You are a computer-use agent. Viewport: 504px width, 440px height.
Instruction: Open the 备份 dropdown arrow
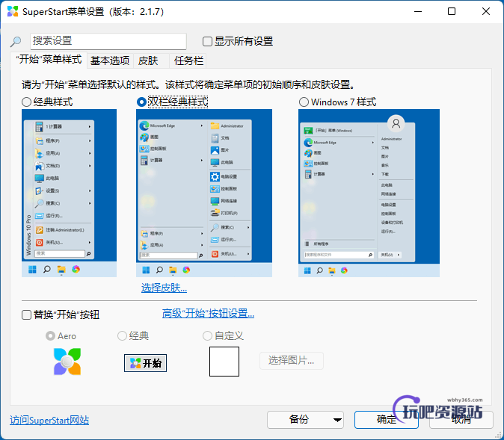(x=337, y=420)
